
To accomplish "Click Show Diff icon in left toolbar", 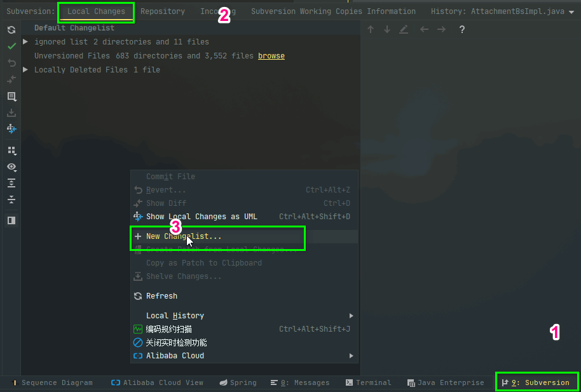I will tap(11, 79).
